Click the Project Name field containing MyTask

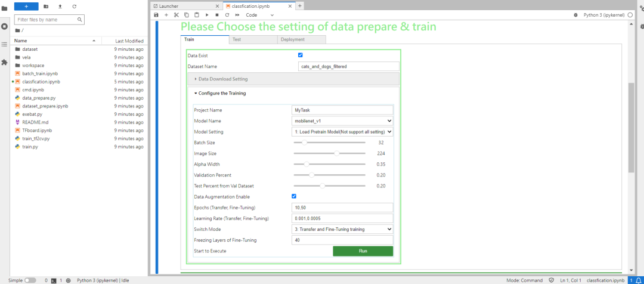pyautogui.click(x=342, y=110)
